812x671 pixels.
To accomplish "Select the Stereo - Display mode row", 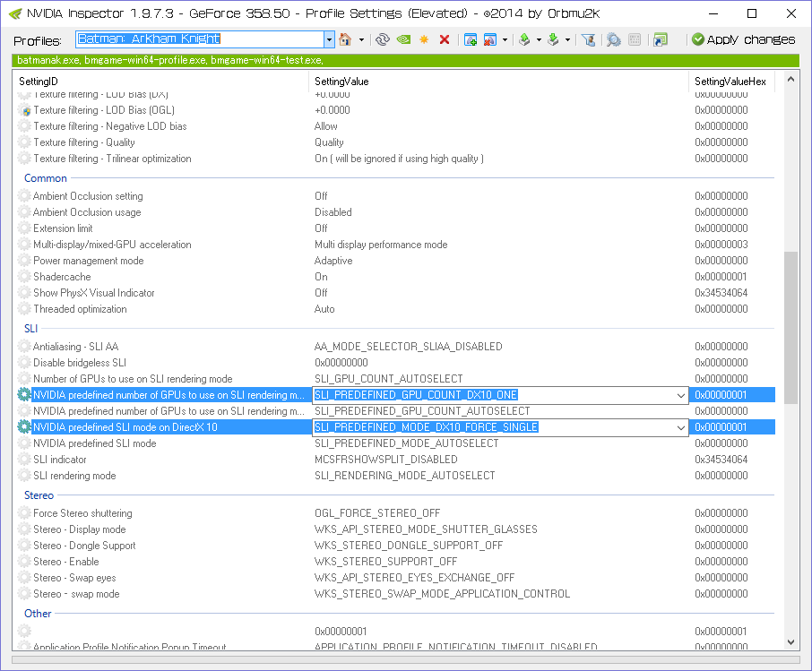I will [394, 529].
